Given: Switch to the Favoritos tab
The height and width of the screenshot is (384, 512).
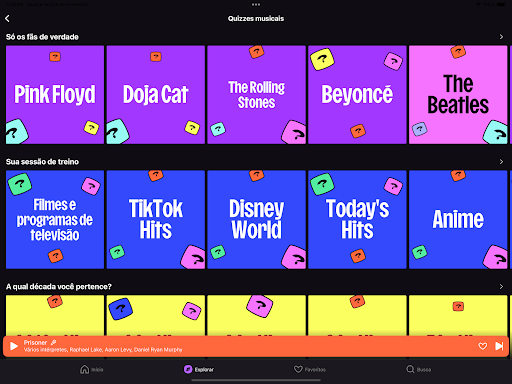Looking at the screenshot, I should point(310,369).
